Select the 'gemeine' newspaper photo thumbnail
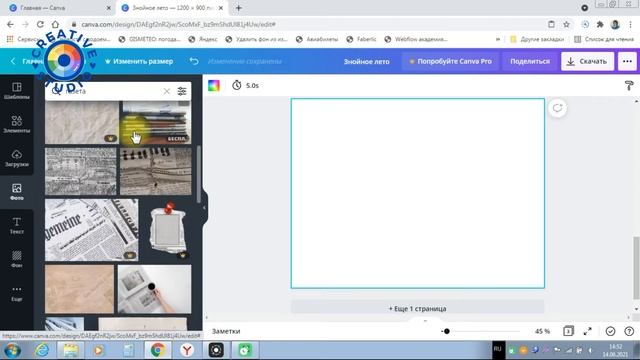 tap(91, 230)
